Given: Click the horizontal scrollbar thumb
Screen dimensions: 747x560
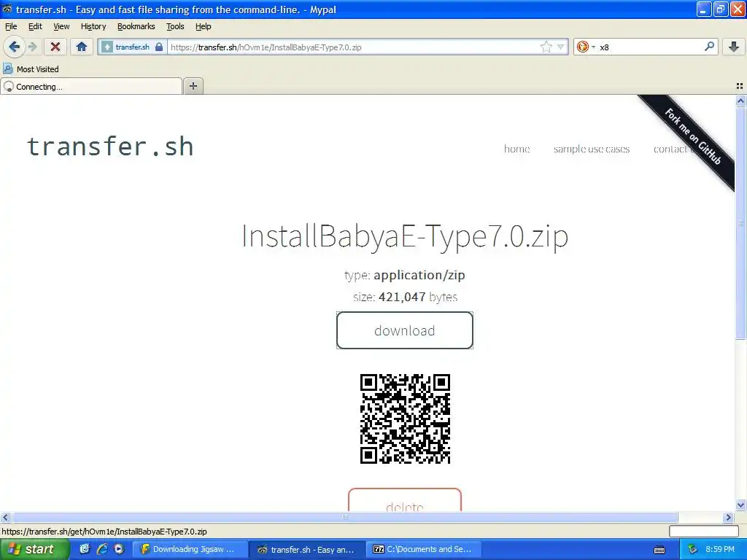Looking at the screenshot, I should 345,518.
